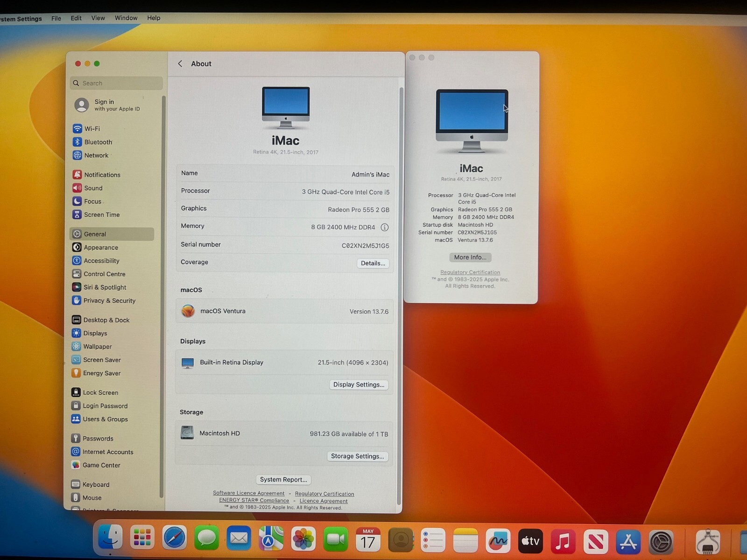Open Accessibility settings in sidebar
747x560 pixels.
(96, 260)
